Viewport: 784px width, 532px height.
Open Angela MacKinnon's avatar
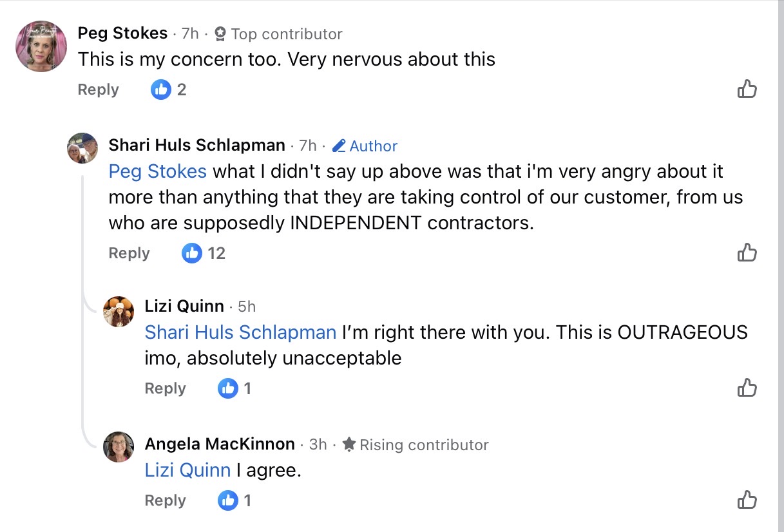(x=119, y=447)
